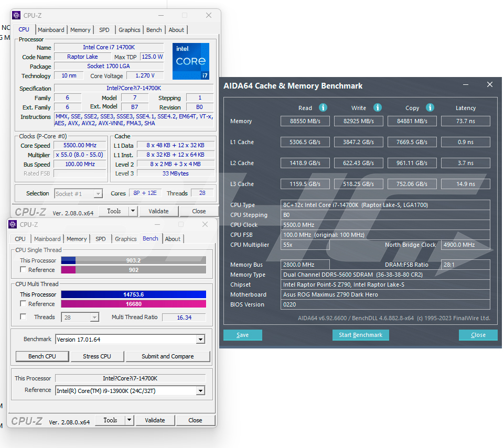Open the SPD tab in Bench window
This screenshot has width=504, height=448.
pyautogui.click(x=100, y=239)
